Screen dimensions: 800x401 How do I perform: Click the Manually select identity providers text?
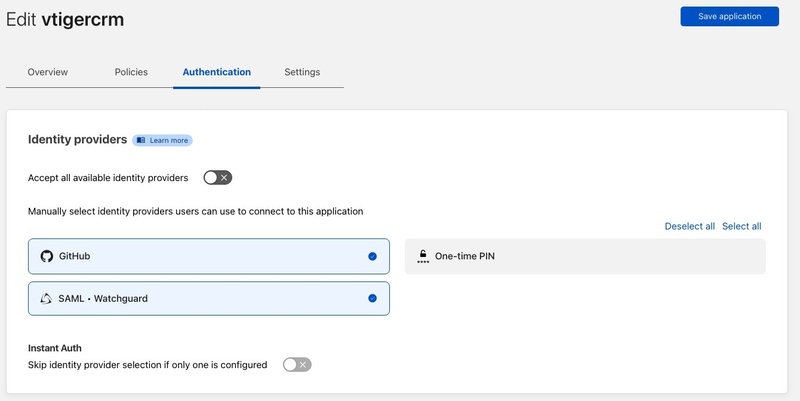(x=195, y=211)
